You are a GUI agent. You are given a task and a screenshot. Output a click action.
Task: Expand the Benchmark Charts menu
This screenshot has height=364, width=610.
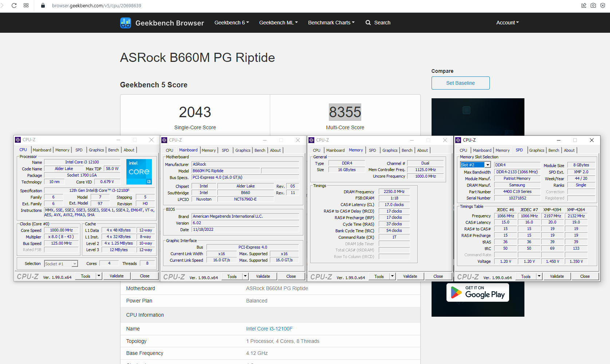coord(331,23)
